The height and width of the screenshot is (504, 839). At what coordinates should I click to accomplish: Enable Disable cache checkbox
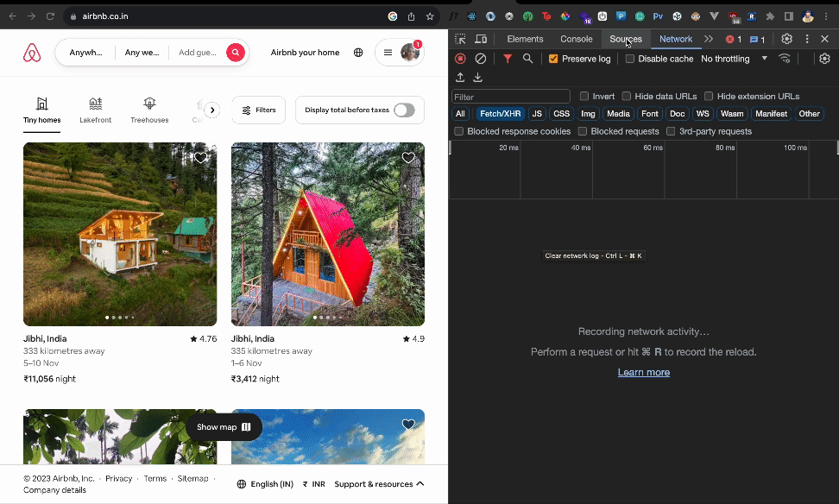(630, 59)
